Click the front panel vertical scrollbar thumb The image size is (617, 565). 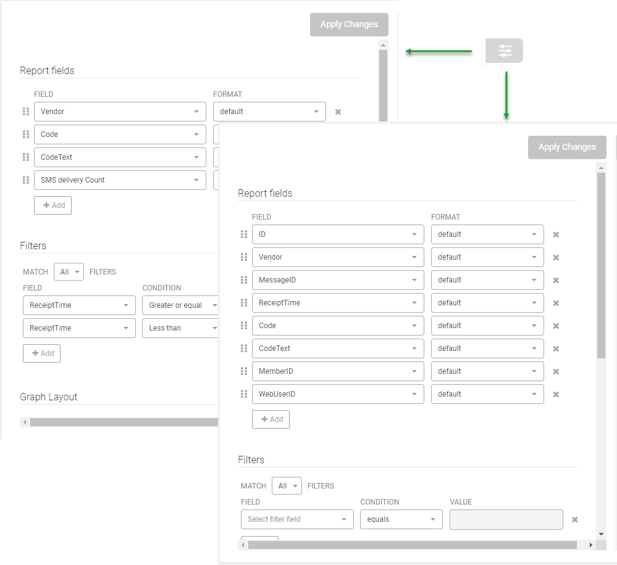tap(601, 266)
